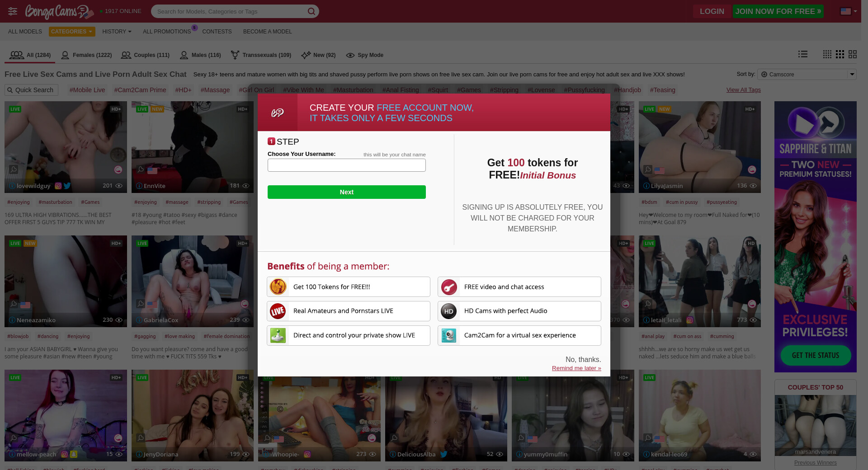Open the filter settings icon in header
The width and height of the screenshot is (868, 470).
coord(13,11)
